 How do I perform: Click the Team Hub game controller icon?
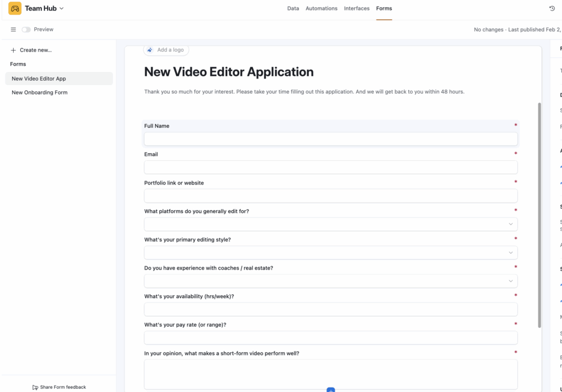point(15,8)
